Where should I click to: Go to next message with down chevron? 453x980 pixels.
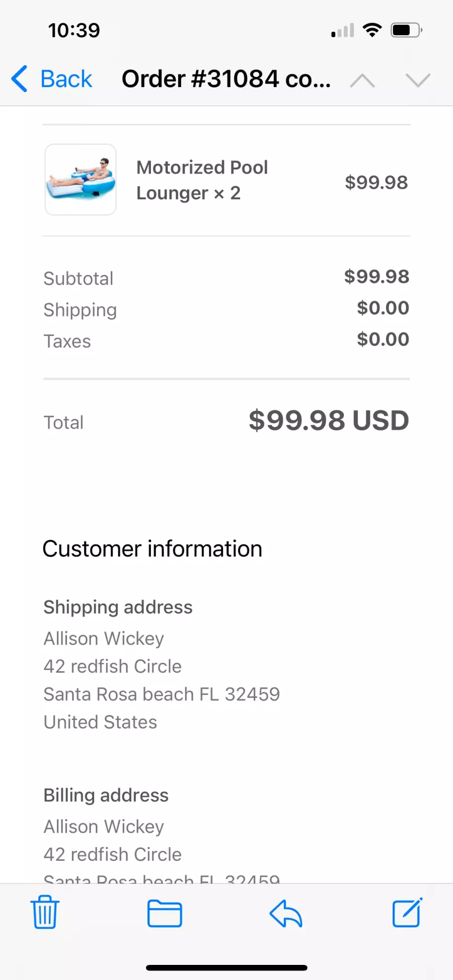[x=418, y=80]
